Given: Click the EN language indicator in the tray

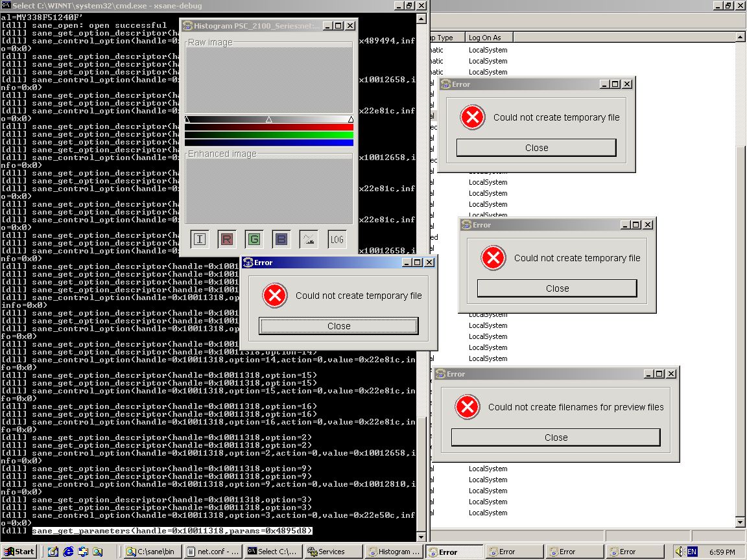Looking at the screenshot, I should 692,552.
